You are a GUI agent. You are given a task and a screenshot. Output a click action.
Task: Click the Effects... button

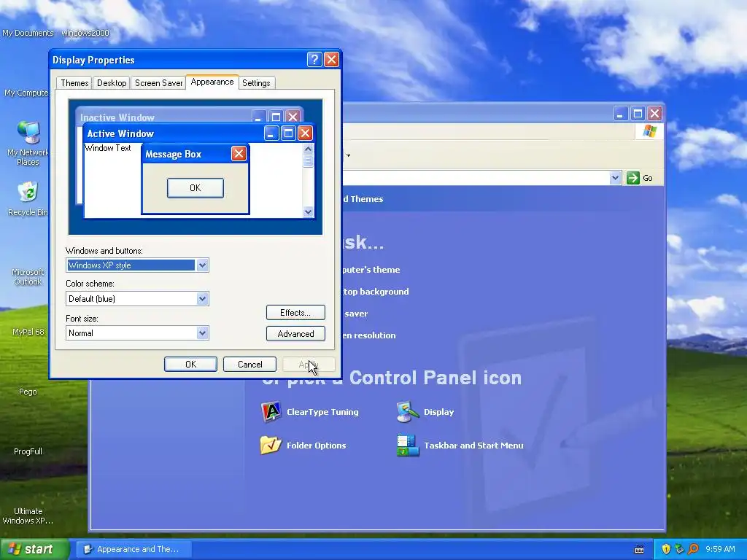[295, 312]
